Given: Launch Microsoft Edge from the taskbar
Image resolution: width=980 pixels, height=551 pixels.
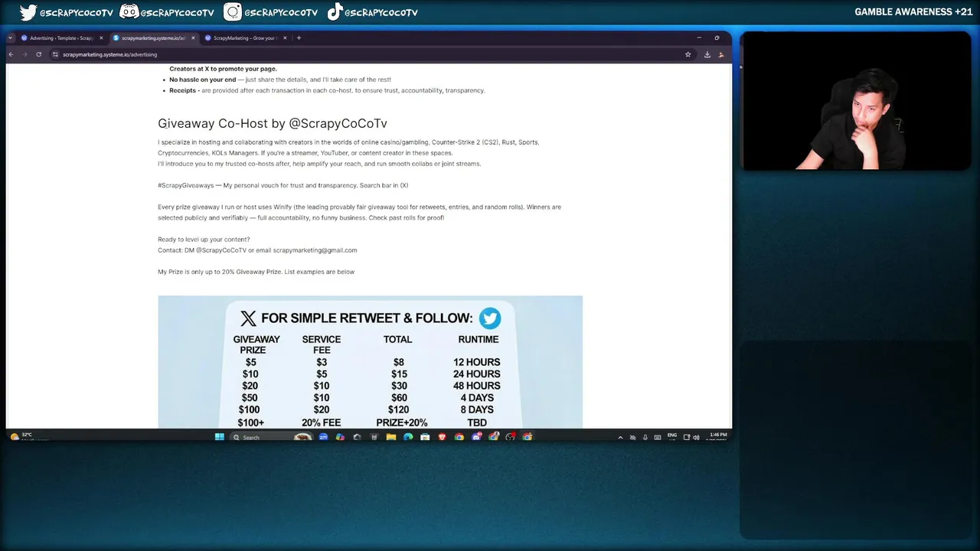Looking at the screenshot, I should click(x=408, y=437).
